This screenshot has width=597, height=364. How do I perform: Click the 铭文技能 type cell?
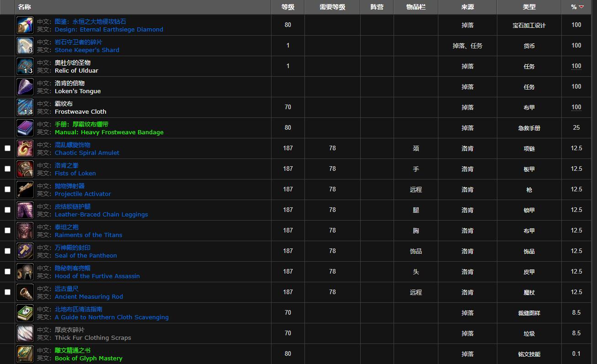[x=529, y=354]
